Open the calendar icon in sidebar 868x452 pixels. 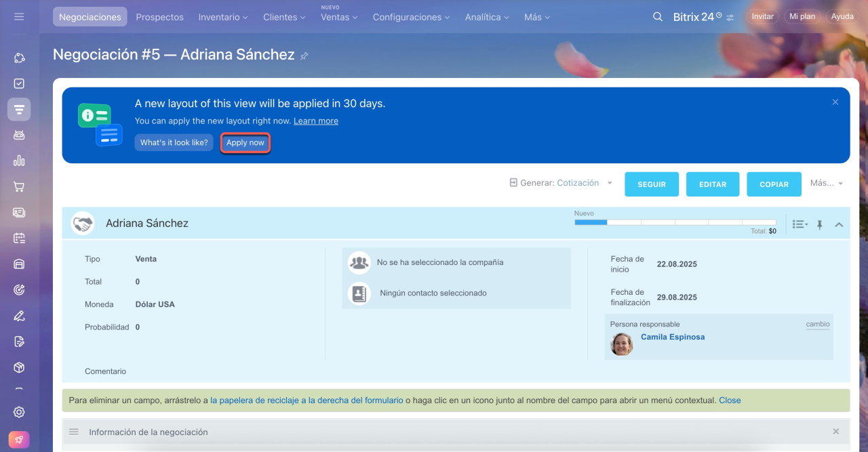19,238
